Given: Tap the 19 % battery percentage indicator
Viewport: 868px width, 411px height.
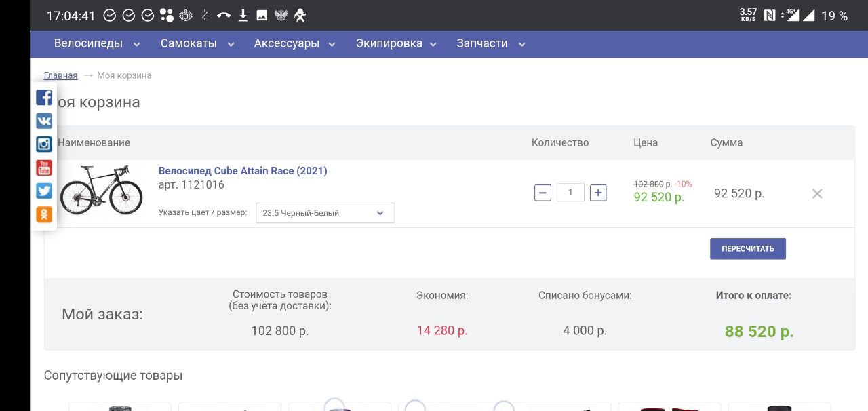Looking at the screenshot, I should click(835, 16).
